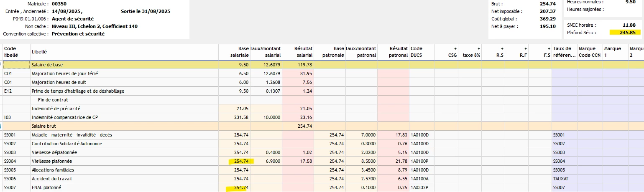Click the row marker beside Salaire de base
This screenshot has width=644, height=192.
[x=1, y=65]
